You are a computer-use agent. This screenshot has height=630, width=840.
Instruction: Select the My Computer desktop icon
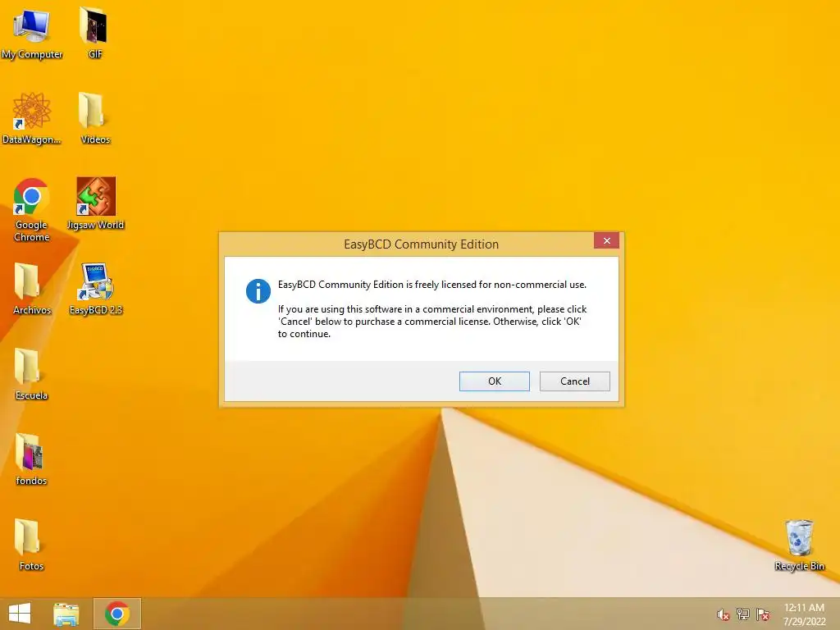[x=32, y=34]
